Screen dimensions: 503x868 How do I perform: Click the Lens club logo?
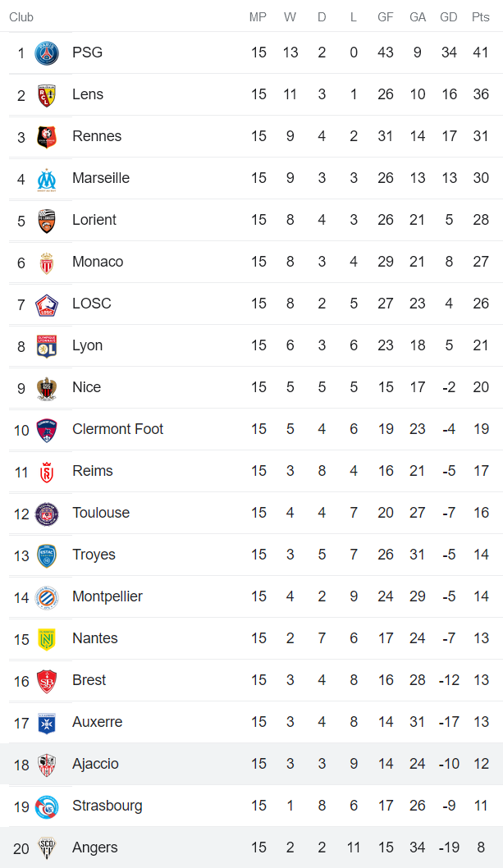click(47, 95)
